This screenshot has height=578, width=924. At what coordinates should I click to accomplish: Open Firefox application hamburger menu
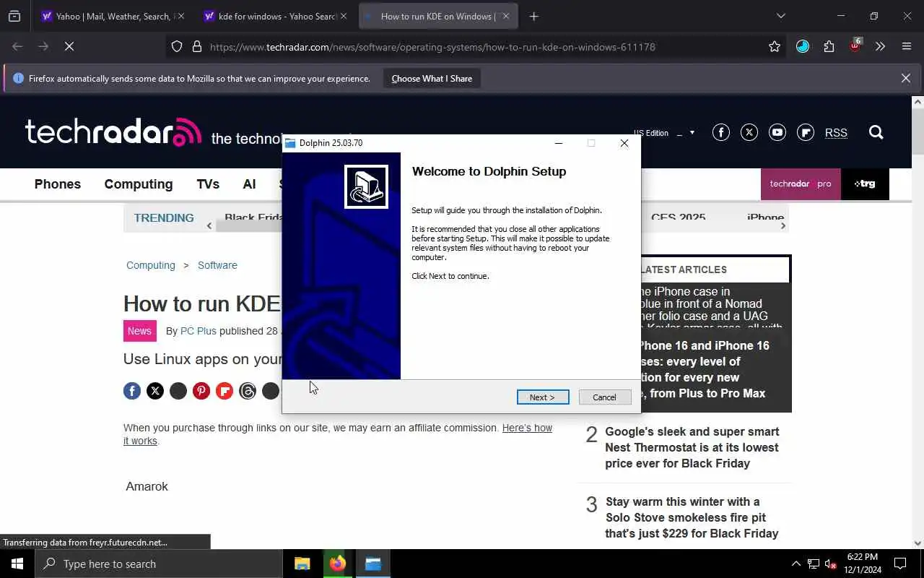point(907,46)
